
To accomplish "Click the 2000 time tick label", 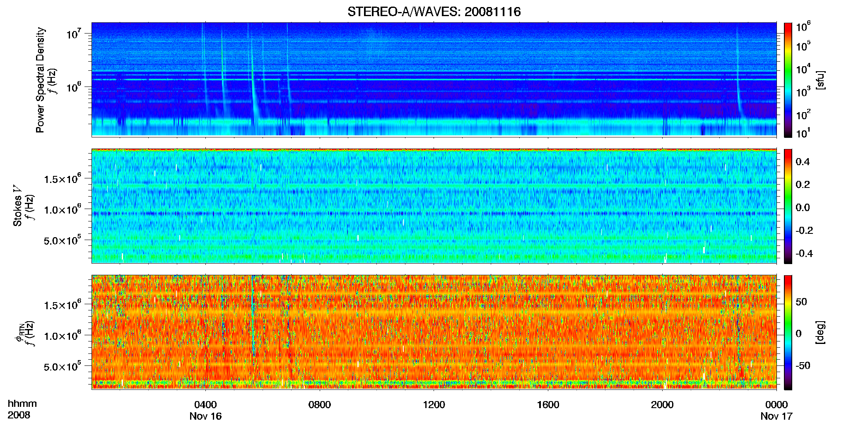I will [662, 405].
